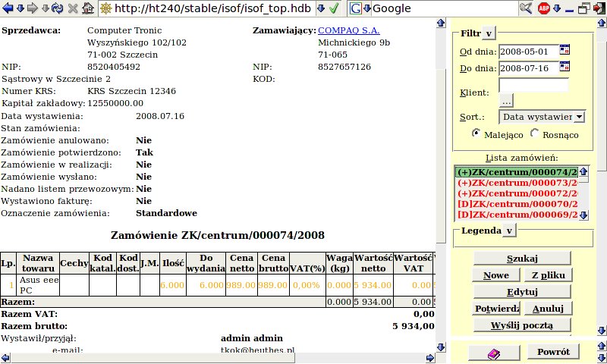Click the Zamówienie ZK/centrum/000074/2008 heading
Image resolution: width=607 pixels, height=364 pixels.
coord(218,235)
